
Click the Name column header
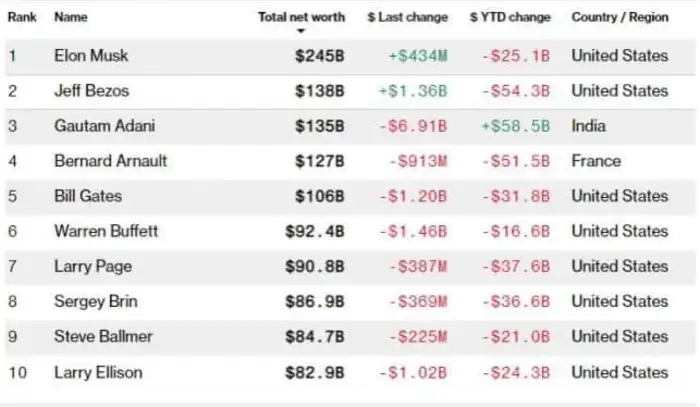click(70, 17)
